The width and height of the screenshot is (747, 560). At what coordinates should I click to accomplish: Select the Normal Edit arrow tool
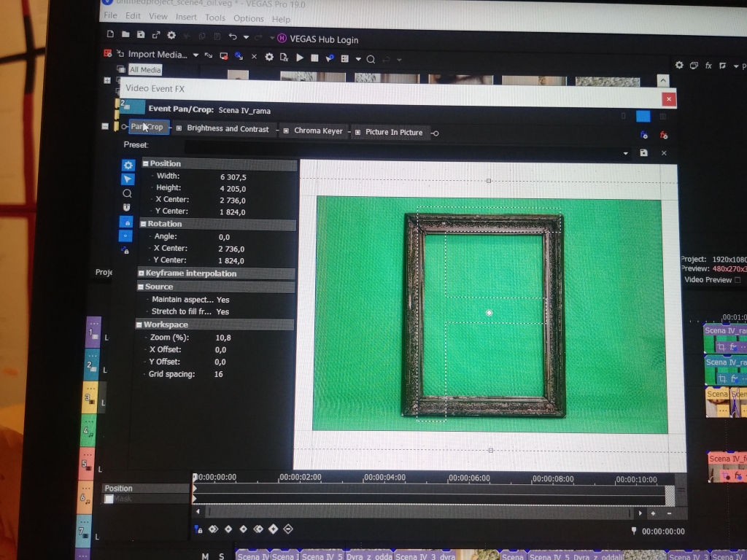(128, 179)
